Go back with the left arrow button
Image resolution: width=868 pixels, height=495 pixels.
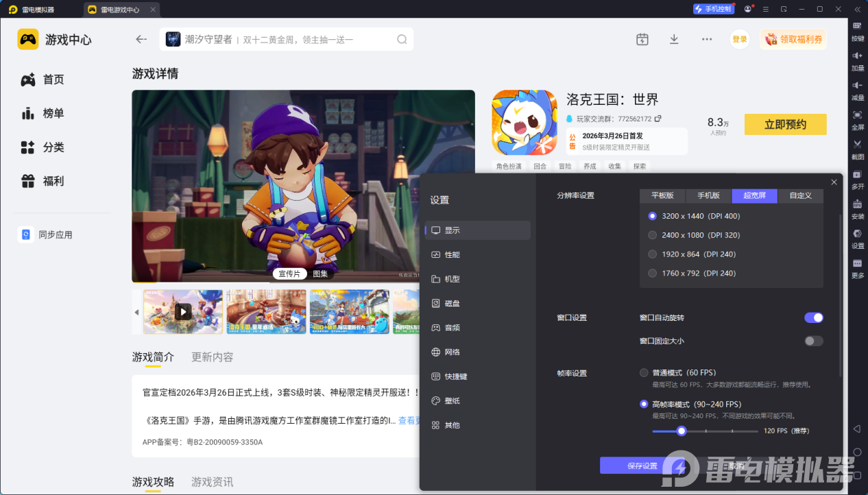[x=141, y=39]
